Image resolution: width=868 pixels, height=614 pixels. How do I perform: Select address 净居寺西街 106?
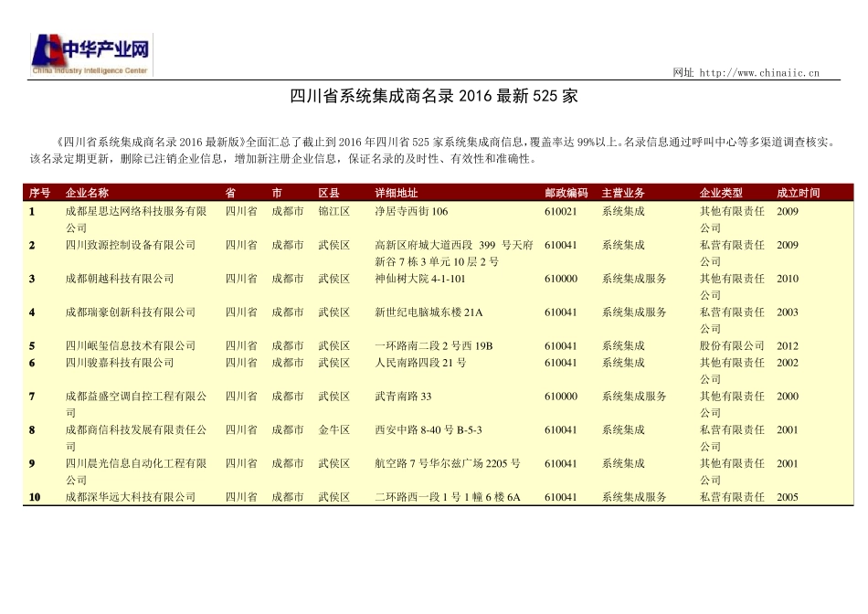tap(411, 211)
